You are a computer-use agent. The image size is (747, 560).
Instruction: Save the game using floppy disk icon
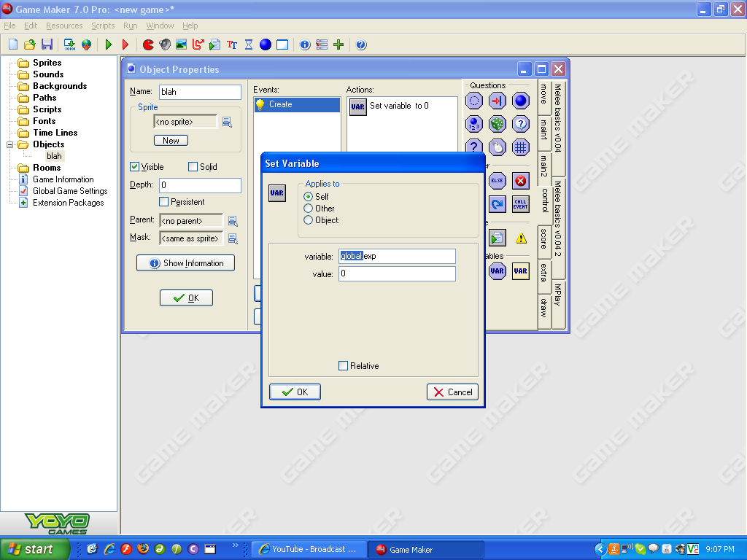47,44
